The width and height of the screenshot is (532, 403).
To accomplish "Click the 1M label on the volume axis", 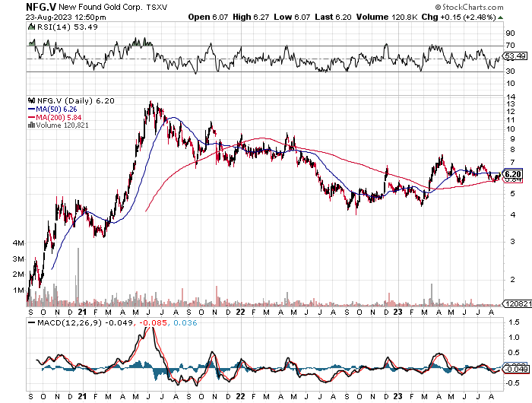I will point(18,290).
